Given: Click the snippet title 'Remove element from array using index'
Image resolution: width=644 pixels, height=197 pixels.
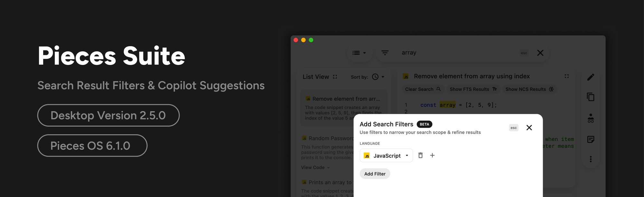Looking at the screenshot, I should tap(472, 76).
